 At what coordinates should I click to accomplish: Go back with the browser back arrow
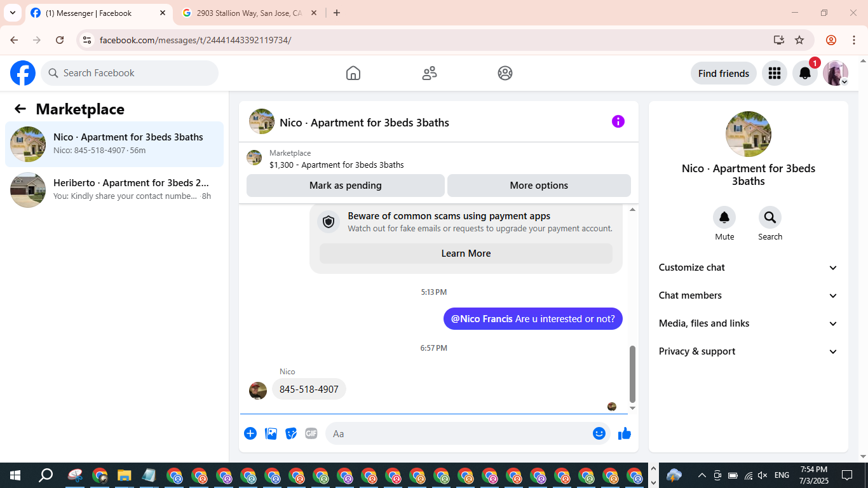14,40
